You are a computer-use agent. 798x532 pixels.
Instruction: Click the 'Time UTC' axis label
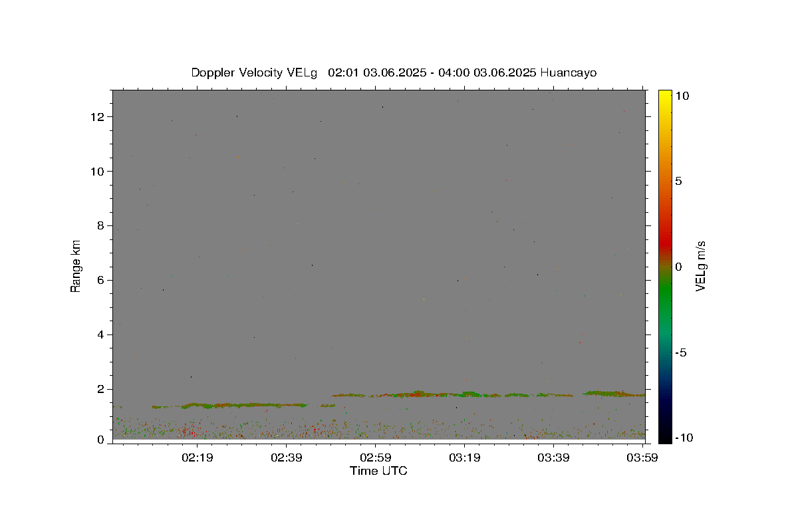coord(378,471)
